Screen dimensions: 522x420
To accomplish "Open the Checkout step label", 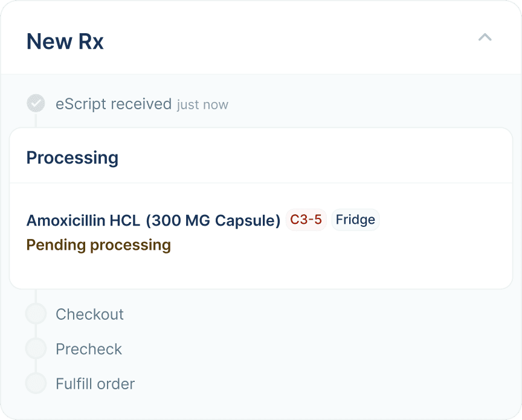I will 89,314.
